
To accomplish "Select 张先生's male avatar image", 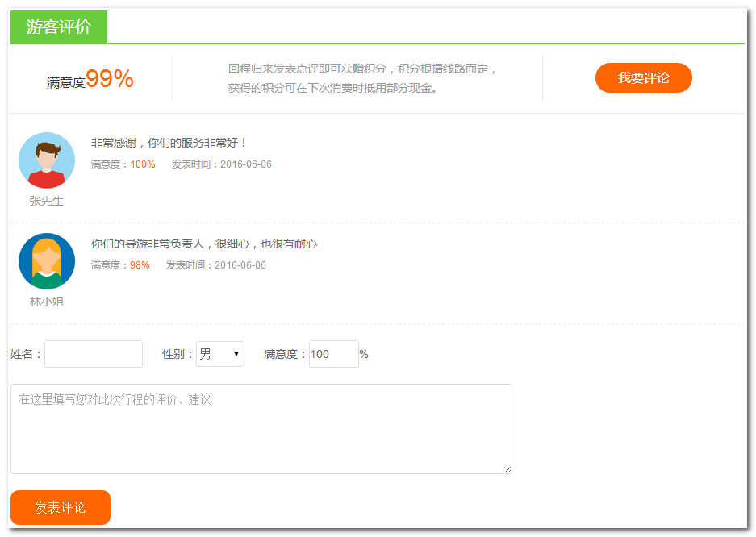I will click(47, 160).
